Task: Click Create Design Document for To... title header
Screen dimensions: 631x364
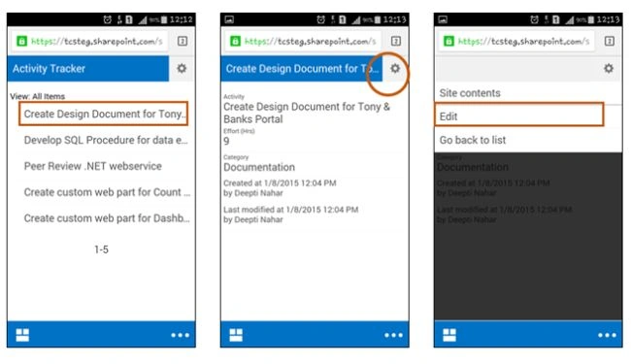Action: [x=301, y=68]
